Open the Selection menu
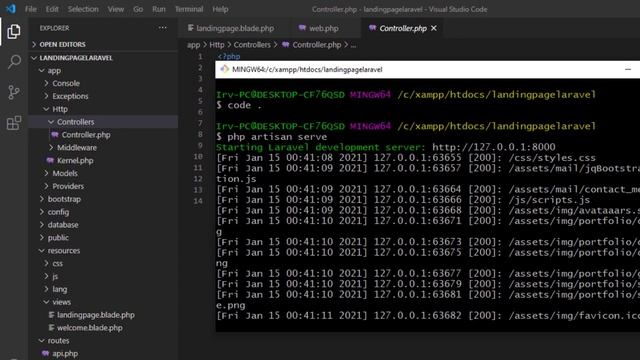Image resolution: width=640 pixels, height=360 pixels. tap(83, 9)
